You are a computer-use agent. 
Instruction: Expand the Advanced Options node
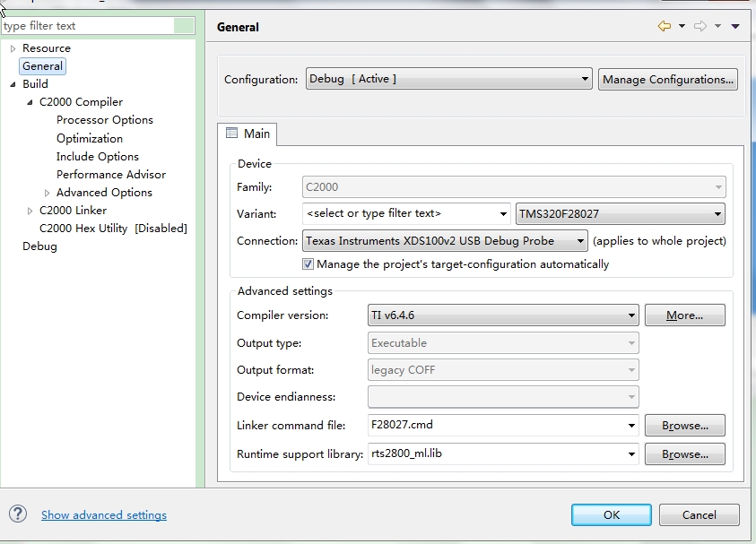pos(48,193)
